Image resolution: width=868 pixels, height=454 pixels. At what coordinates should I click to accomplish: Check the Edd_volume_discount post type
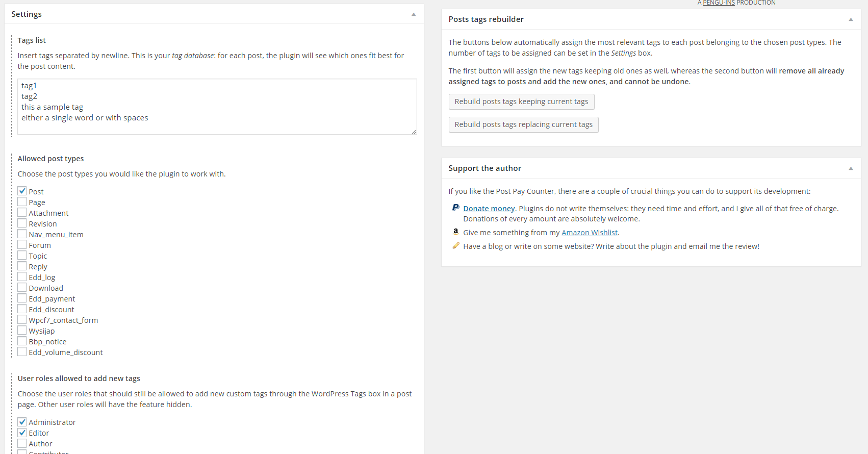pos(22,352)
